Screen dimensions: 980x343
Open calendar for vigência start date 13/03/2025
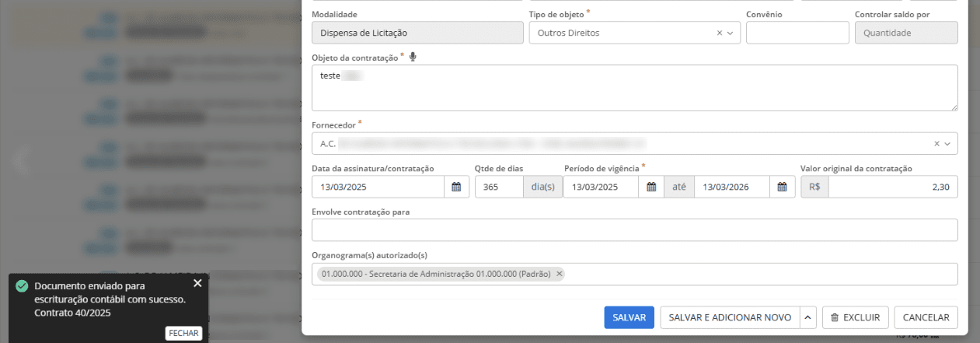pyautogui.click(x=651, y=187)
